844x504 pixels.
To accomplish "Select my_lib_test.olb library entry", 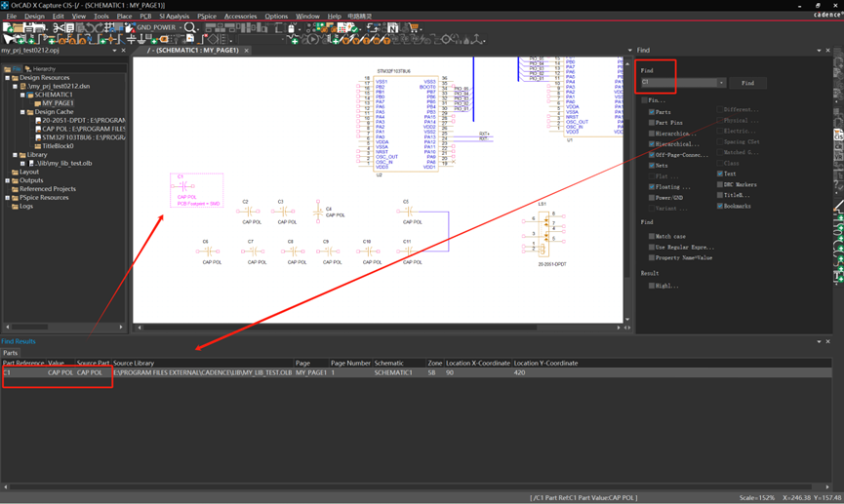I will pyautogui.click(x=63, y=164).
